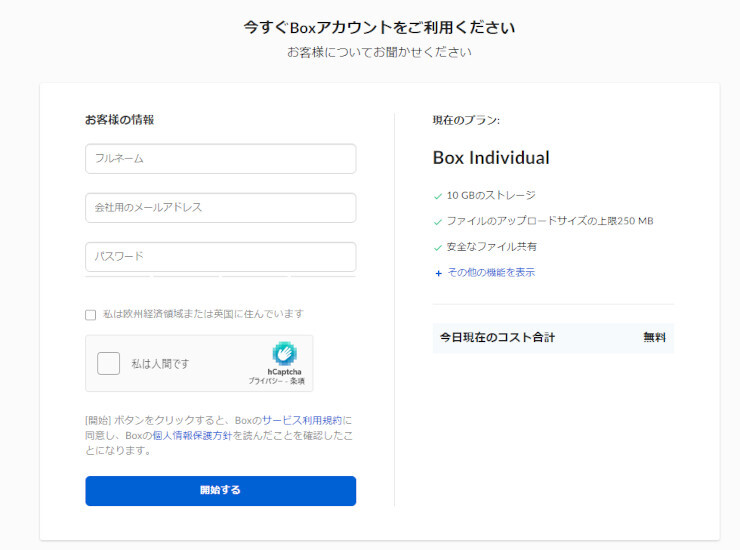Click the checkmark icon beside 安全なファイル共有
Viewport: 740px width, 550px height.
(438, 247)
